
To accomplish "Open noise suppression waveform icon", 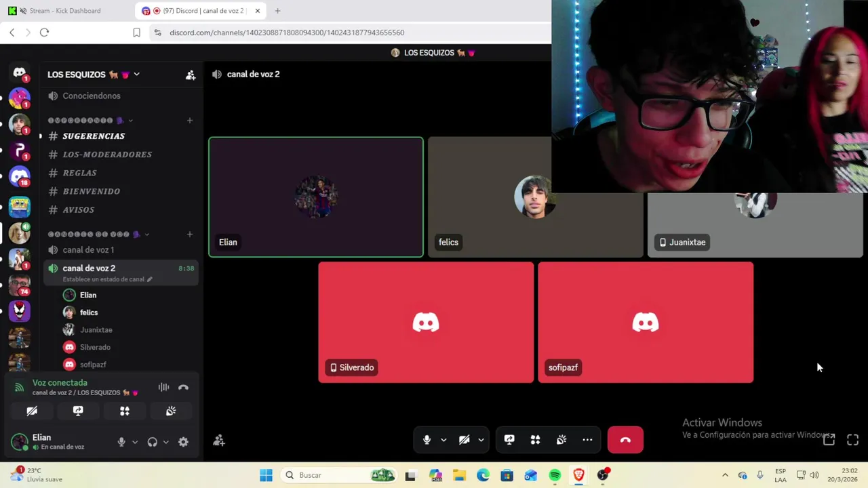I will point(163,387).
